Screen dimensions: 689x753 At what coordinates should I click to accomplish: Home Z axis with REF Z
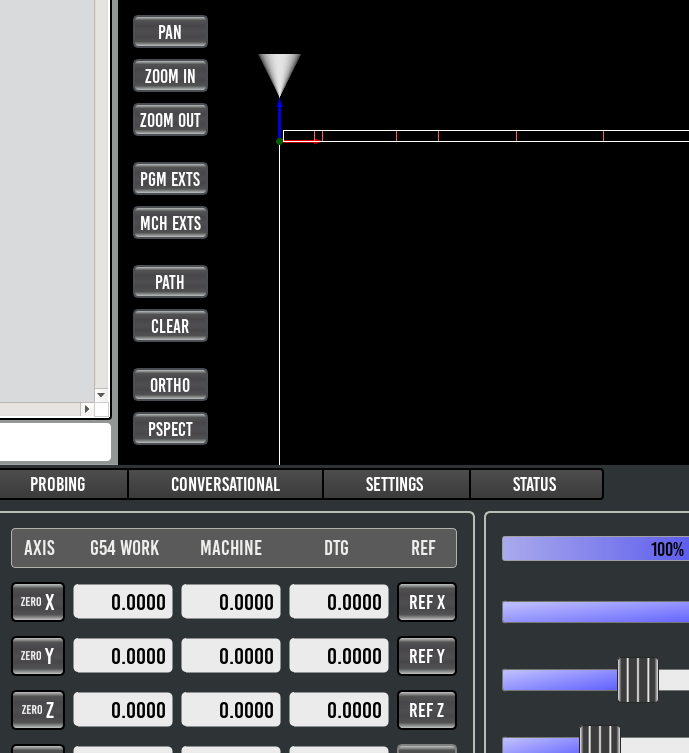pos(427,710)
